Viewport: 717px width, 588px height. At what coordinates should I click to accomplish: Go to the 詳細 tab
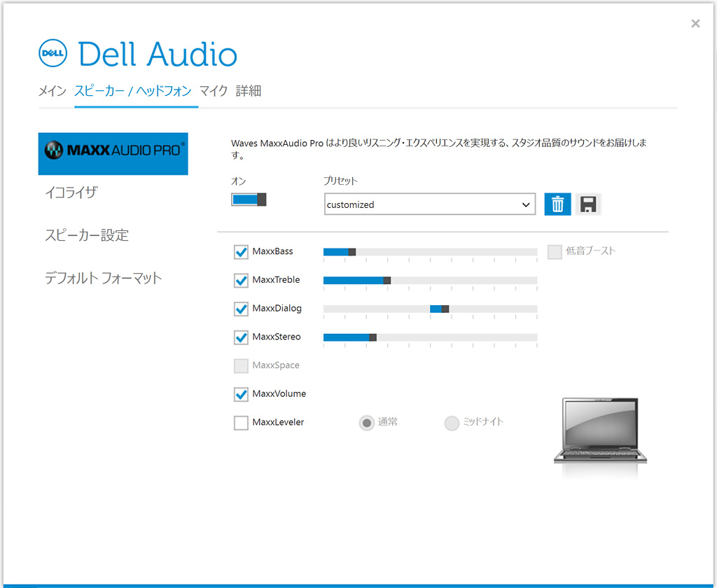pos(249,91)
